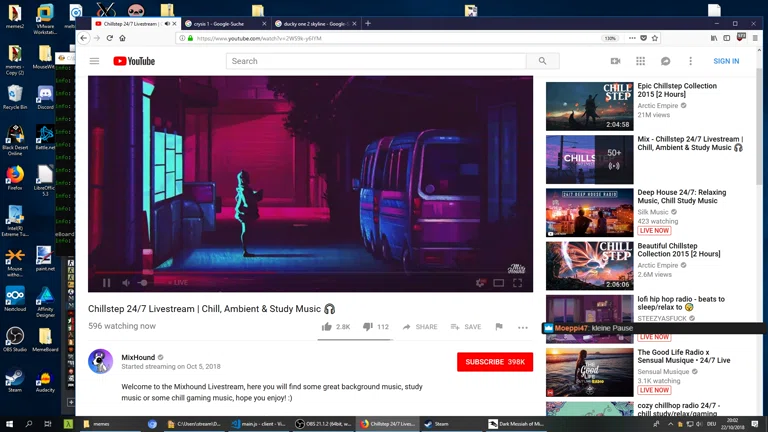Click the upload video camera icon
768x432 pixels.
tap(615, 61)
